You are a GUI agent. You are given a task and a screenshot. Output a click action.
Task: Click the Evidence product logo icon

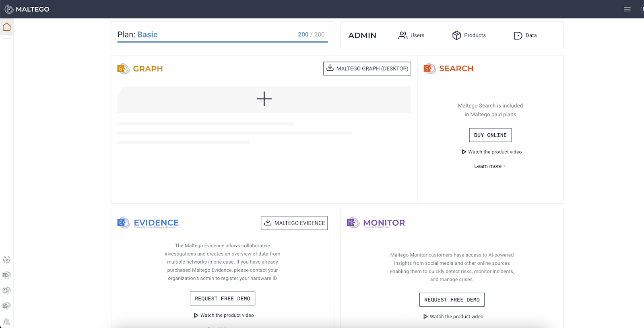[124, 223]
